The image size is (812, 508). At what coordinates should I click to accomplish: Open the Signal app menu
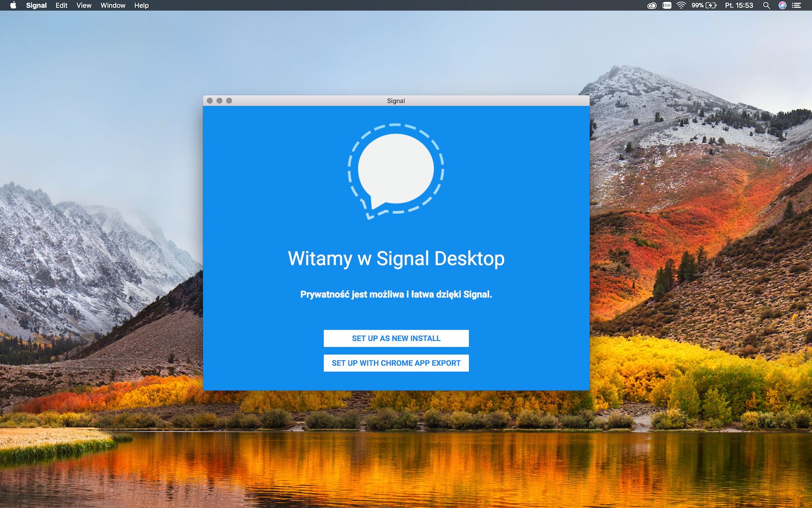[x=36, y=5]
